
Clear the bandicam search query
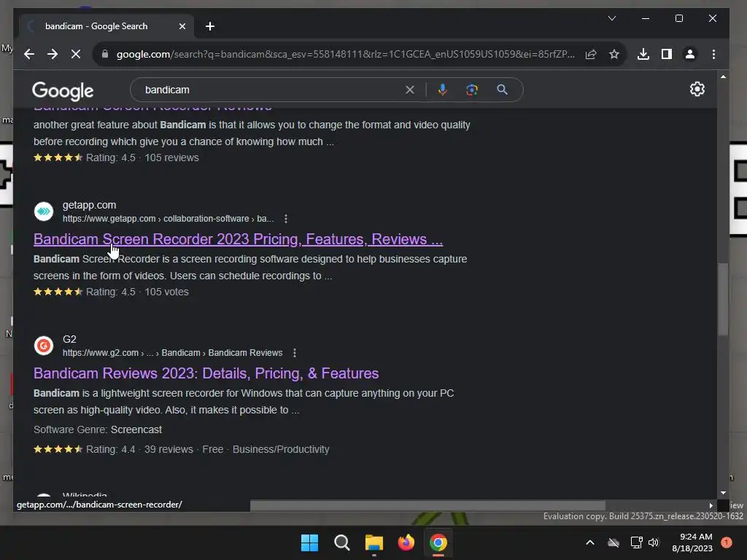click(x=410, y=90)
